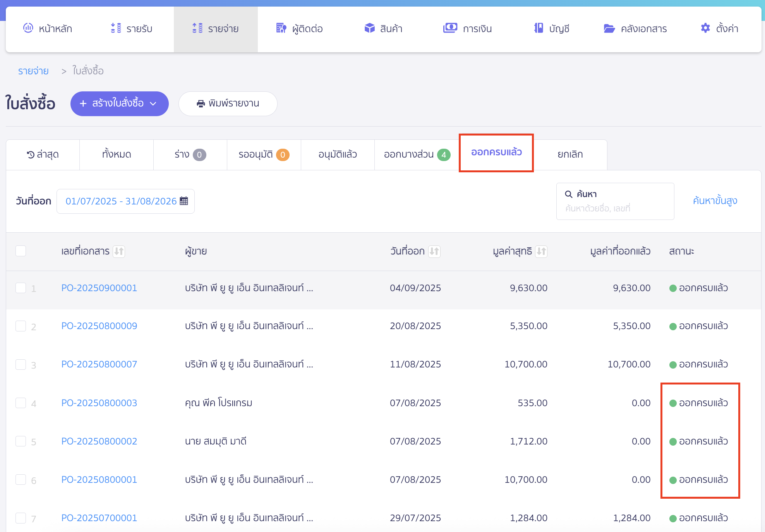The image size is (765, 532).
Task: Click the ผู้ติดต่อ contacts building icon
Action: [x=281, y=28]
